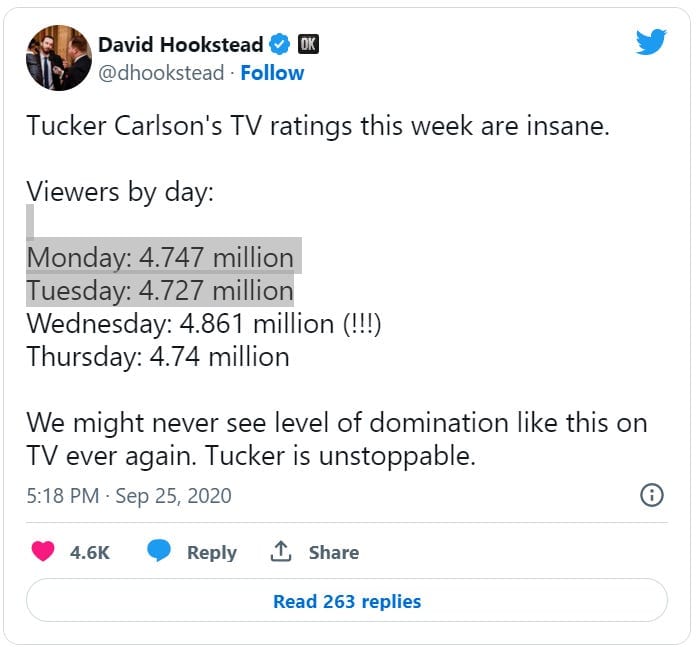This screenshot has width=697, height=647.
Task: Open David Hookstead's profile picture
Action: (59, 58)
